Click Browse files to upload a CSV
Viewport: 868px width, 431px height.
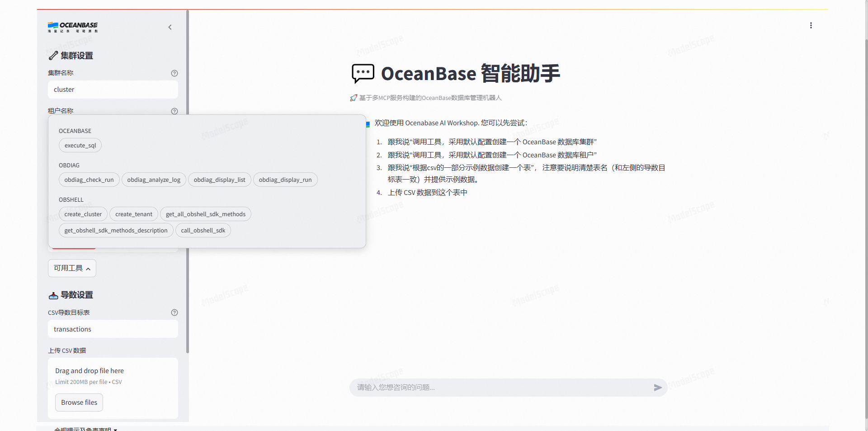tap(79, 402)
